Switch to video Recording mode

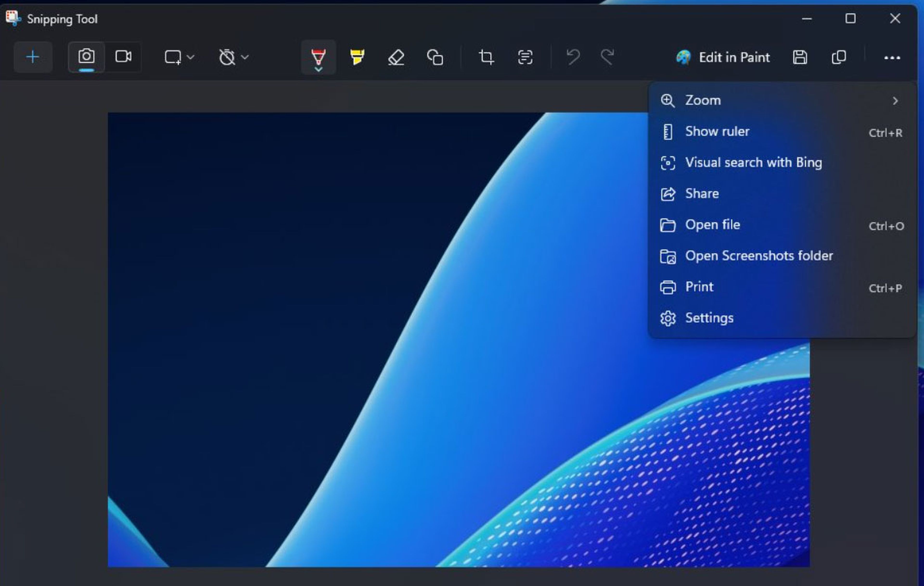(x=124, y=56)
